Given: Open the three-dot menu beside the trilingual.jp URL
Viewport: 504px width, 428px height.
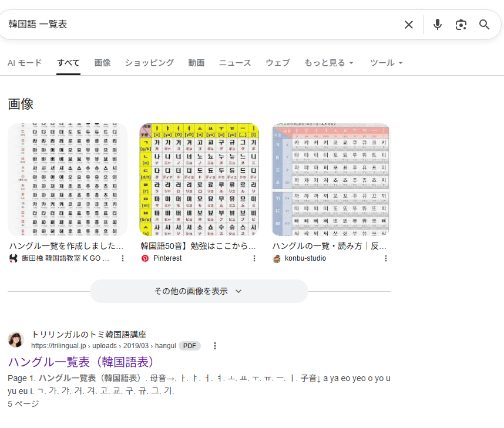Looking at the screenshot, I should click(215, 346).
